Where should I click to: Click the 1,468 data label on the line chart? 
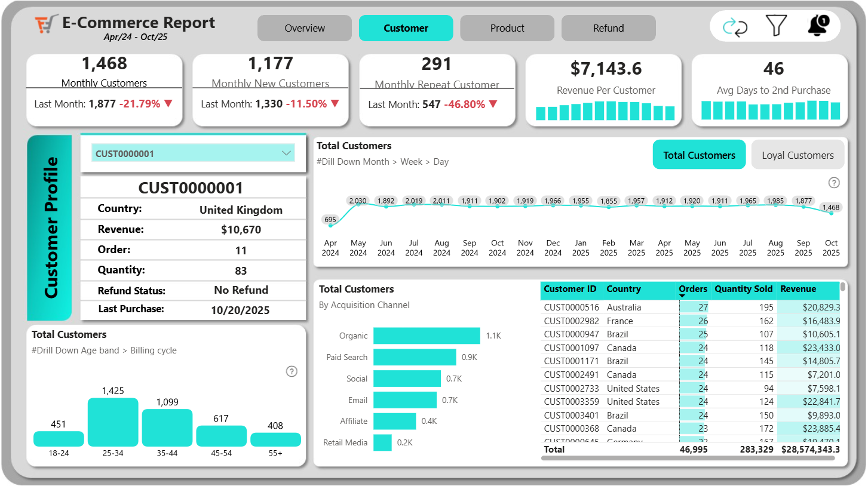point(831,208)
